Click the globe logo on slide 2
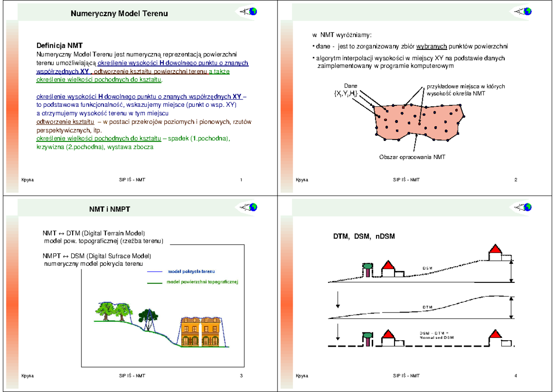555x392 pixels. pos(527,12)
